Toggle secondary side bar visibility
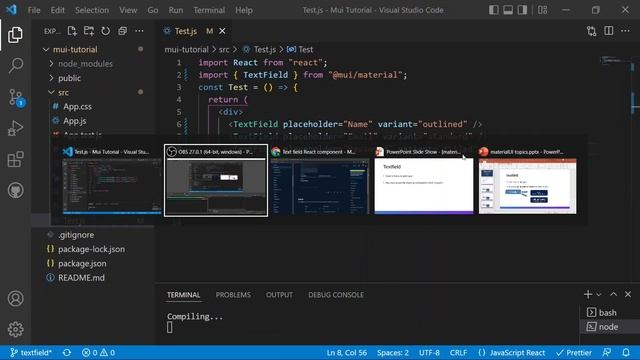This screenshot has width=640, height=360. coord(522,10)
